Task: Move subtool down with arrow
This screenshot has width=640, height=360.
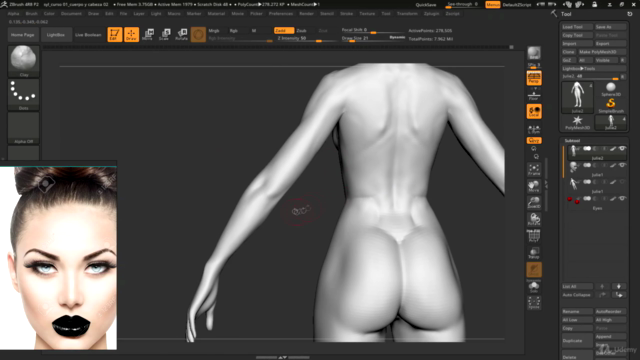Action: pos(619,286)
